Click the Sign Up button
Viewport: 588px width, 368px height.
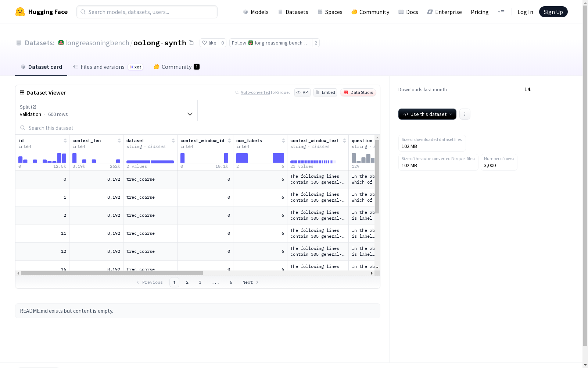[553, 12]
